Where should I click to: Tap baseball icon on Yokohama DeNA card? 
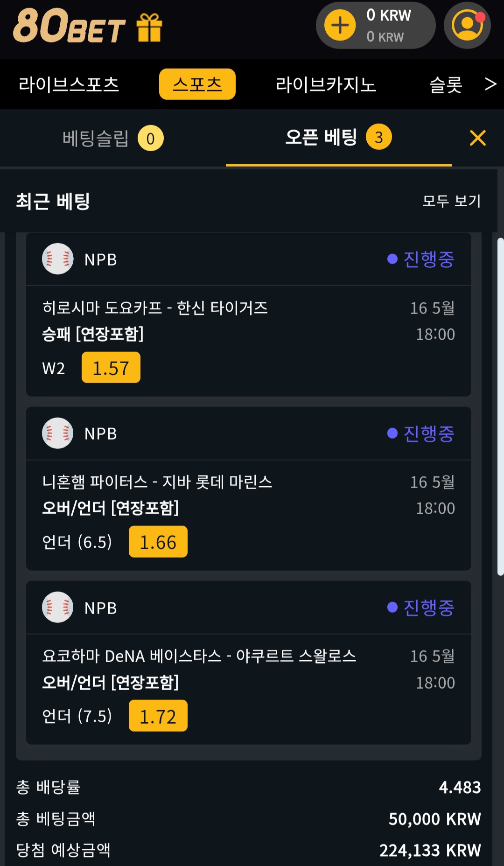57,607
